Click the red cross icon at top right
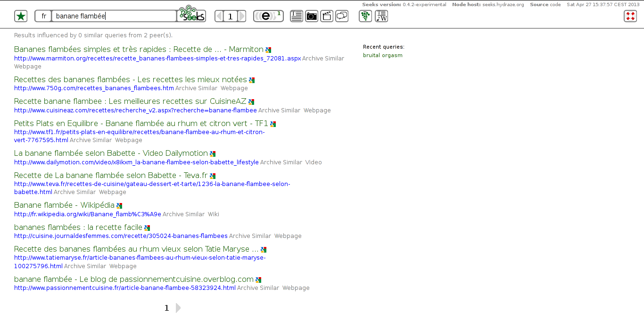Image resolution: width=644 pixels, height=322 pixels. 630,16
